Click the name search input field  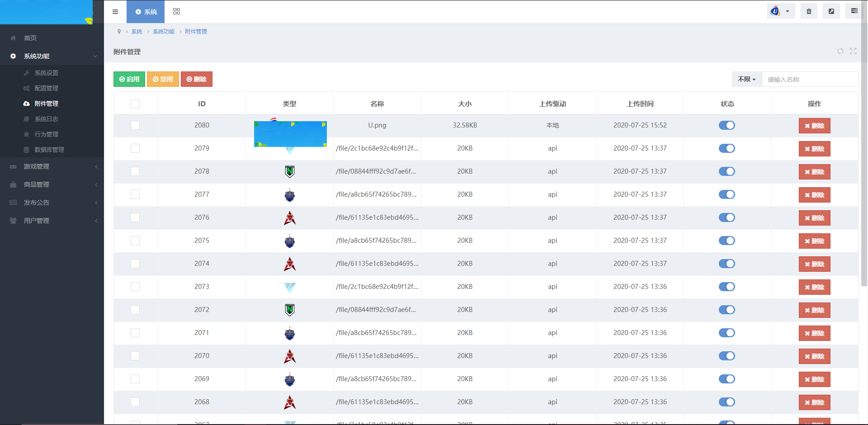(x=809, y=79)
